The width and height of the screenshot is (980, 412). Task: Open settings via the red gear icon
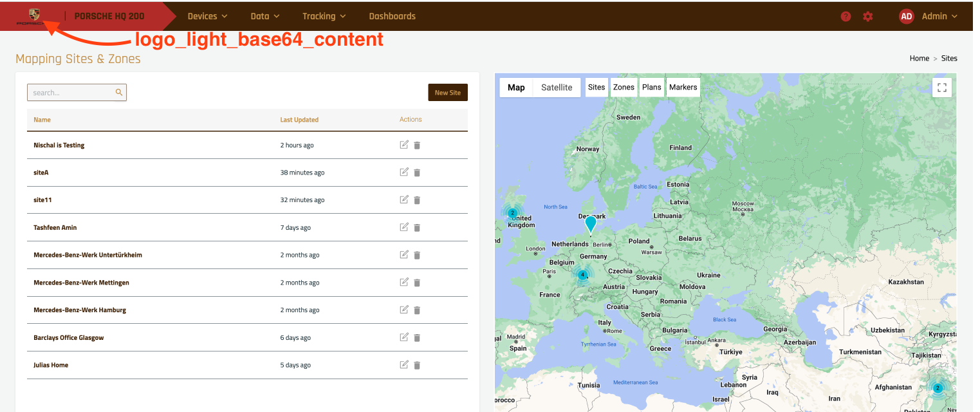[x=868, y=17]
